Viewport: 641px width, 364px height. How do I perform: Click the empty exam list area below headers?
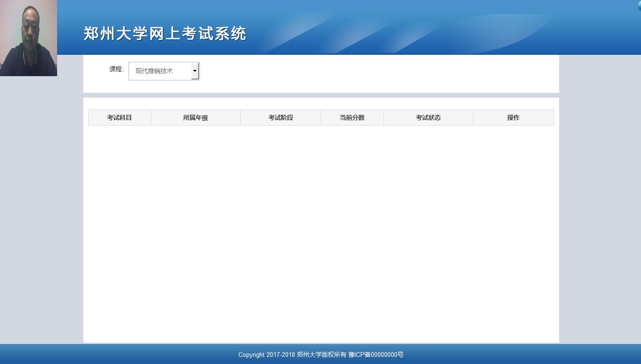321,228
